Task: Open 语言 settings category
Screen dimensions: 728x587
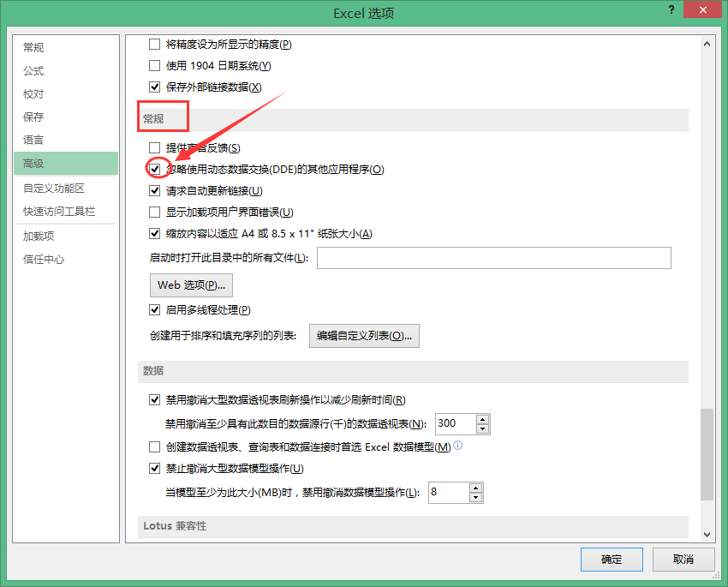Action: [x=66, y=140]
